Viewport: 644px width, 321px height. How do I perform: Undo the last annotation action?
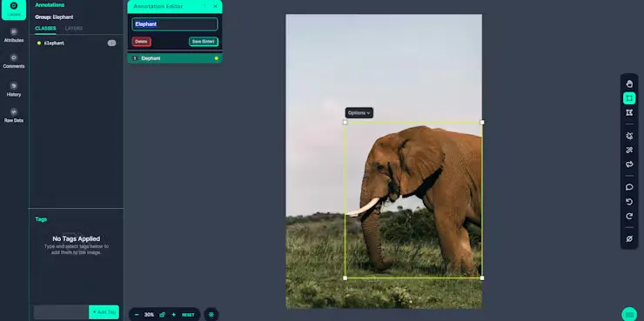click(x=629, y=202)
